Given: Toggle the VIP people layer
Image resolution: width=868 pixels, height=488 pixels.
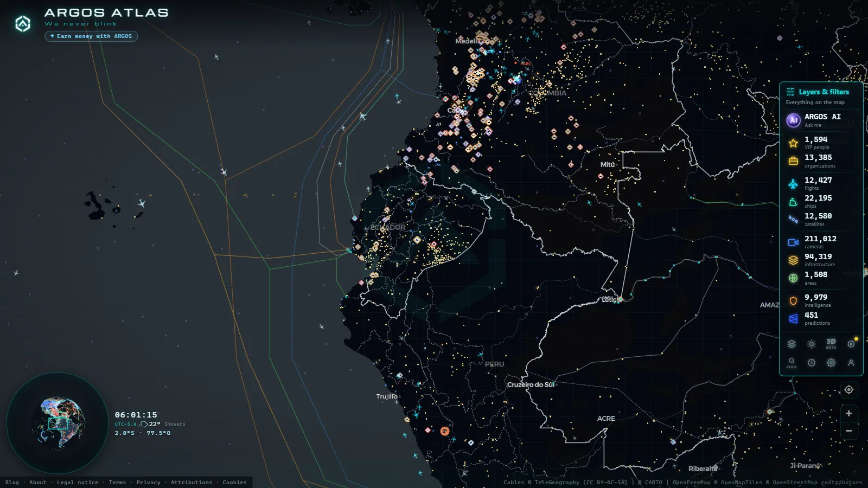Looking at the screenshot, I should 821,143.
